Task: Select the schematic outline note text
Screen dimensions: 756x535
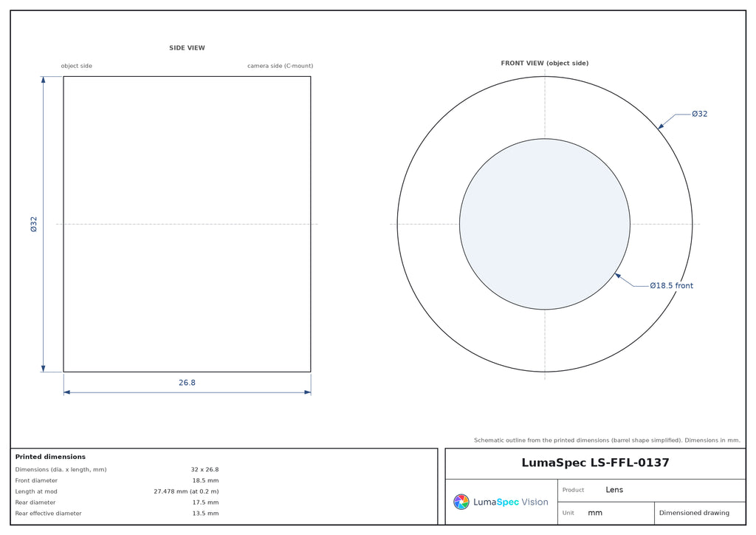Action: click(x=607, y=440)
